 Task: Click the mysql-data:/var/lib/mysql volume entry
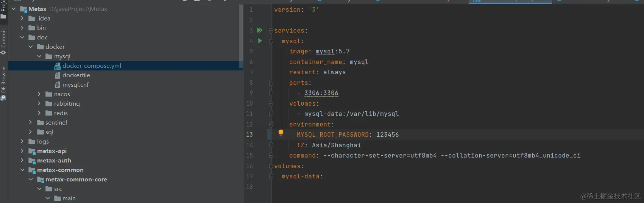tap(351, 114)
